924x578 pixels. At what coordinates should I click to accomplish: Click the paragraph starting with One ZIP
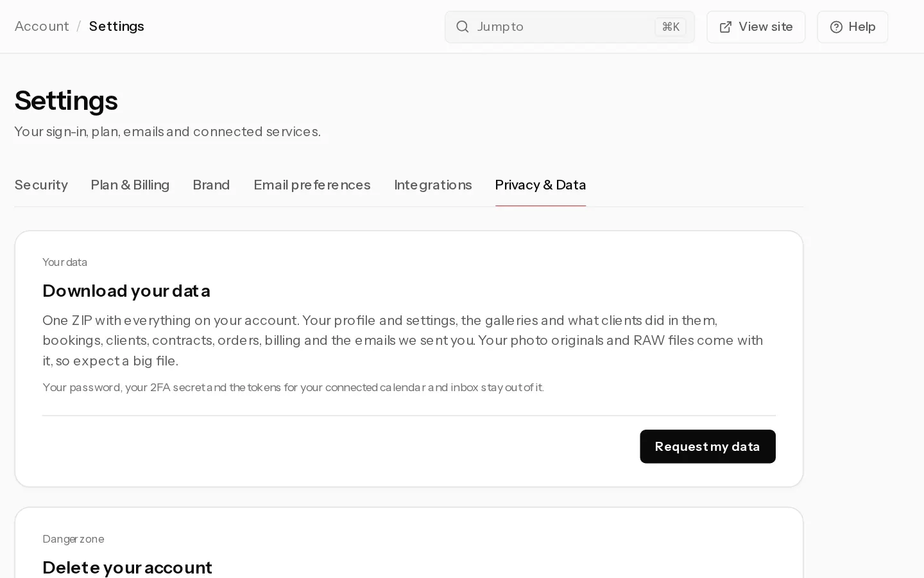[403, 340]
